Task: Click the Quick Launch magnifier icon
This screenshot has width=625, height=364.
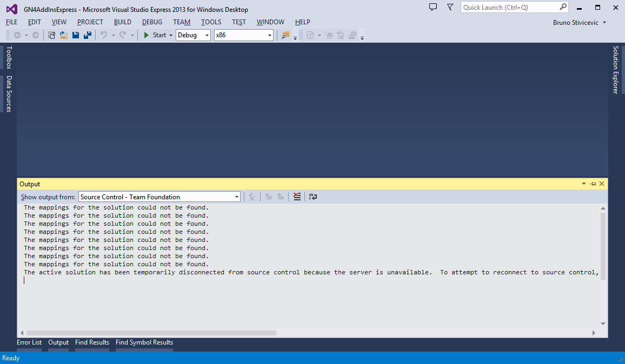Action: coord(563,7)
